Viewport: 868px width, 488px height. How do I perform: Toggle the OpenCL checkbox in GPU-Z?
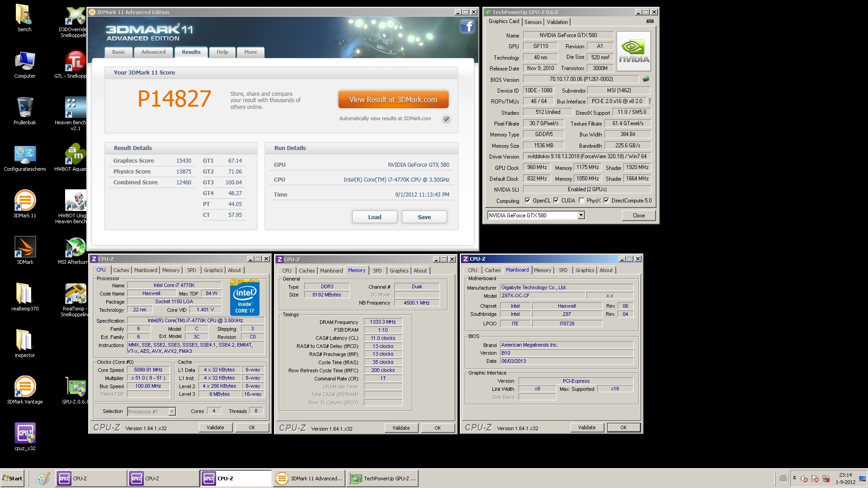coord(527,201)
